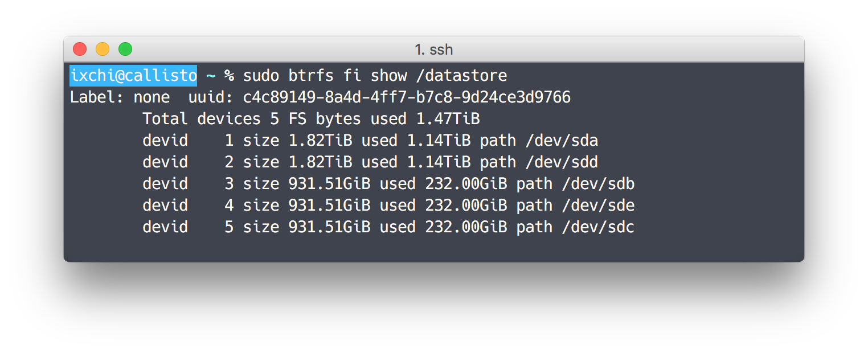
Task: Click the "Label: none" text
Action: [x=120, y=97]
